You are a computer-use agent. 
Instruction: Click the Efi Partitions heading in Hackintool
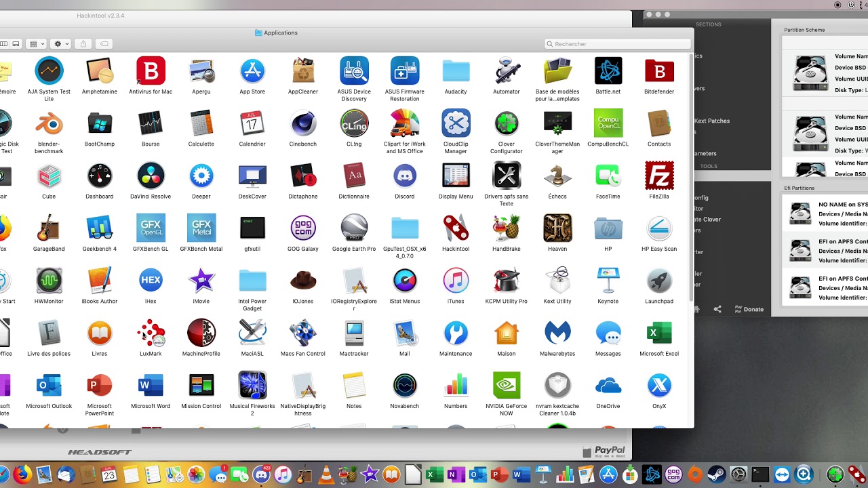(x=800, y=188)
